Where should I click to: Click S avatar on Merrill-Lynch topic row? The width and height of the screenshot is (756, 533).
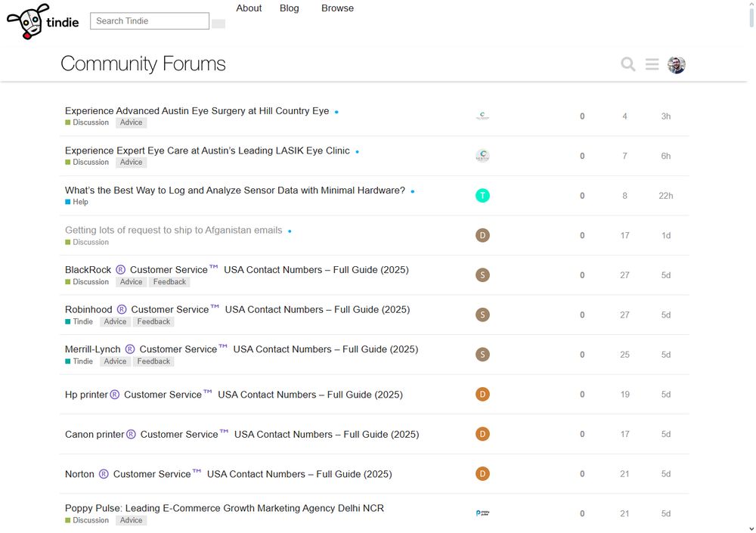(482, 355)
